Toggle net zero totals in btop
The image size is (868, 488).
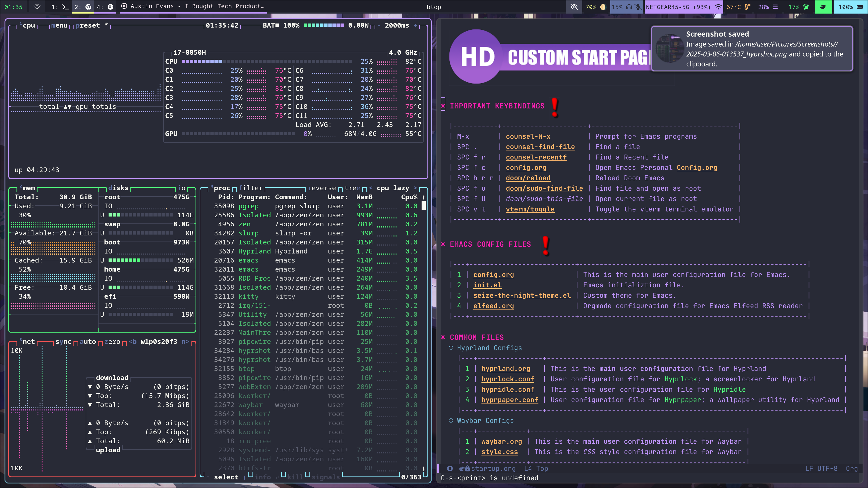coord(112,342)
